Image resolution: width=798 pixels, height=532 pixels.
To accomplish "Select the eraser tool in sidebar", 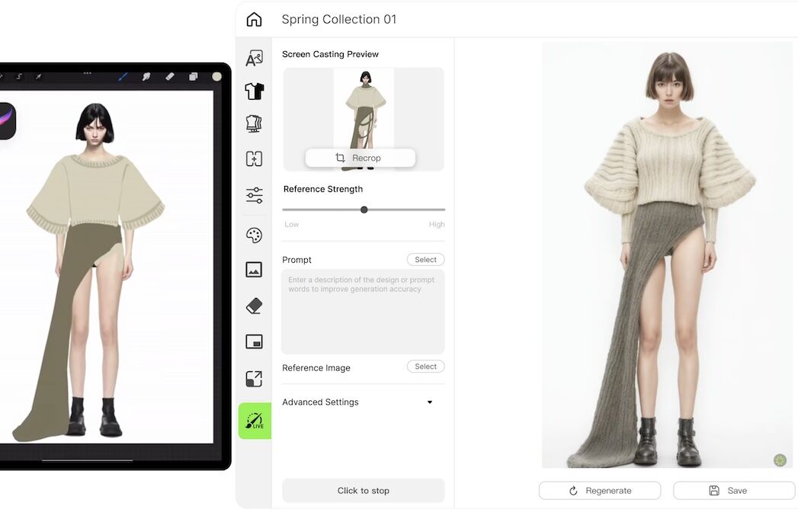I will pyautogui.click(x=254, y=306).
